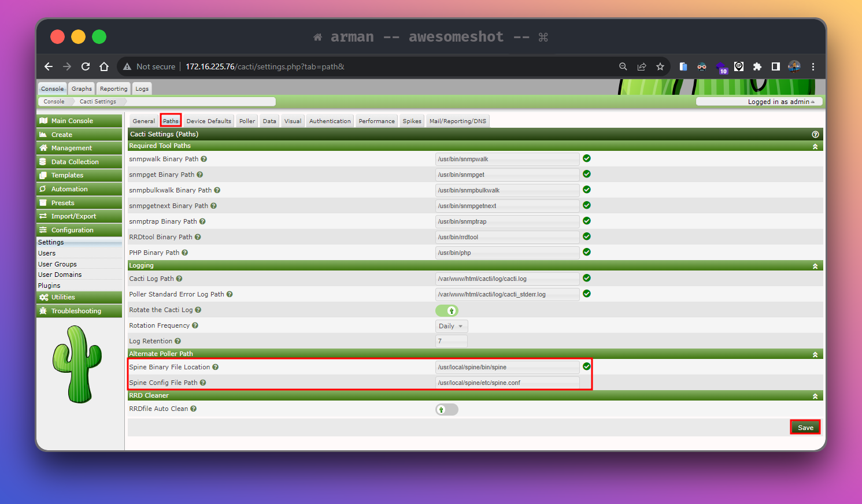Click help icon next to snmpwalk Binary Path

point(204,159)
